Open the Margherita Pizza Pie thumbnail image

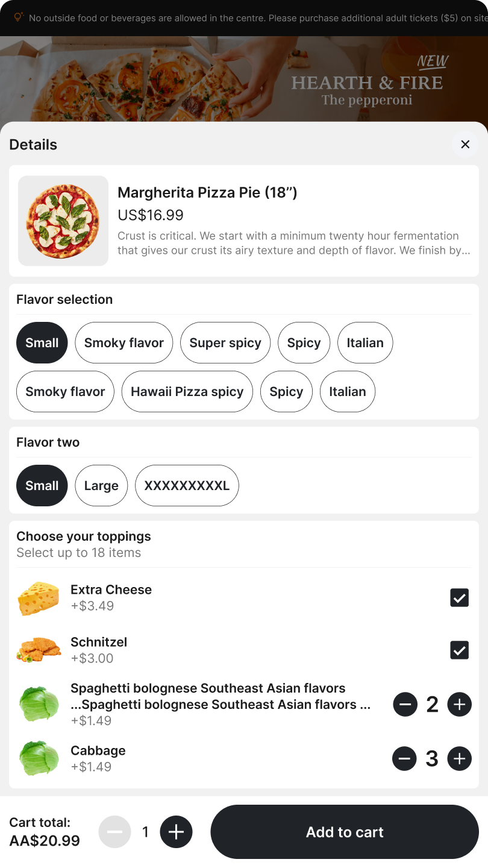(x=63, y=221)
